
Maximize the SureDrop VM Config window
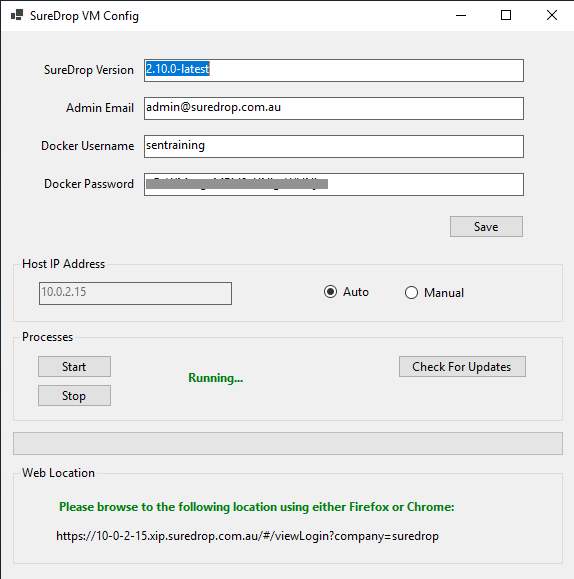click(x=506, y=16)
